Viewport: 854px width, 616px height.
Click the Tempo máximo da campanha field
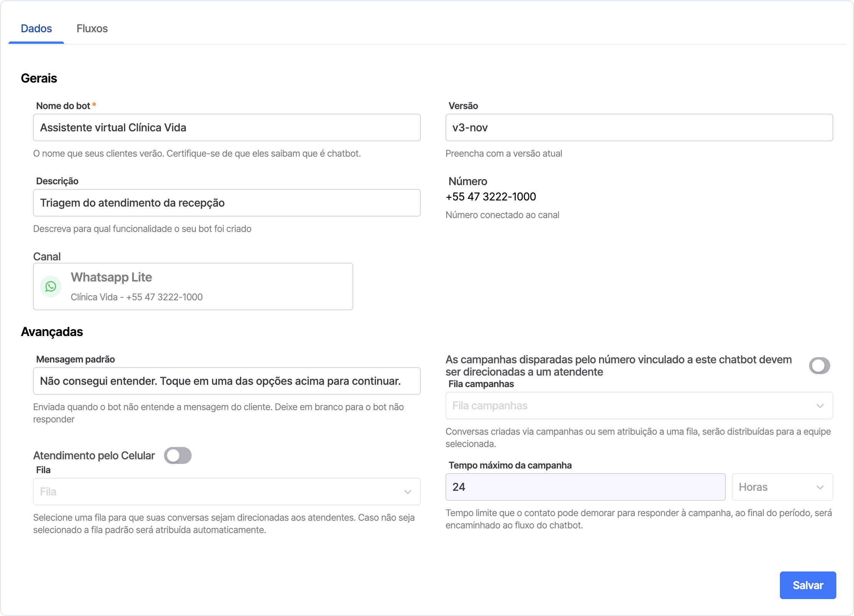click(x=585, y=487)
